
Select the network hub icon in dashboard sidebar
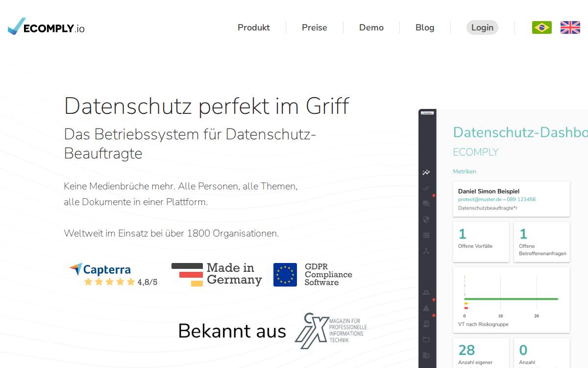point(426,251)
